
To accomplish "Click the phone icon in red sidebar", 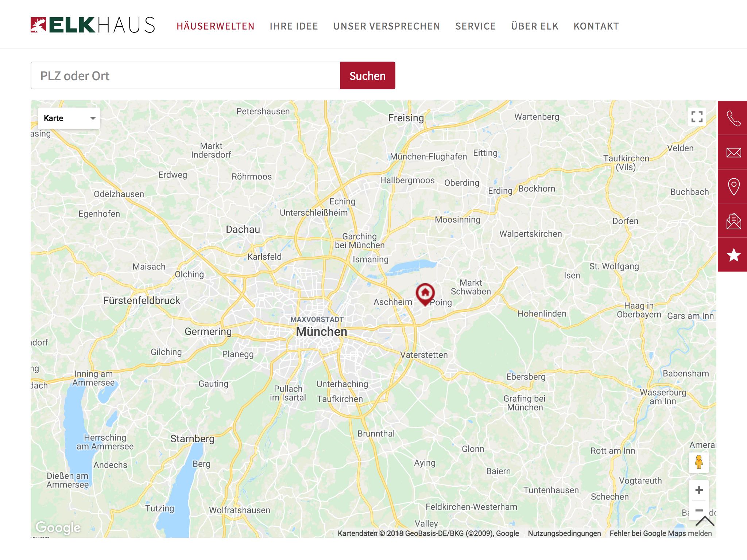I will pyautogui.click(x=733, y=118).
